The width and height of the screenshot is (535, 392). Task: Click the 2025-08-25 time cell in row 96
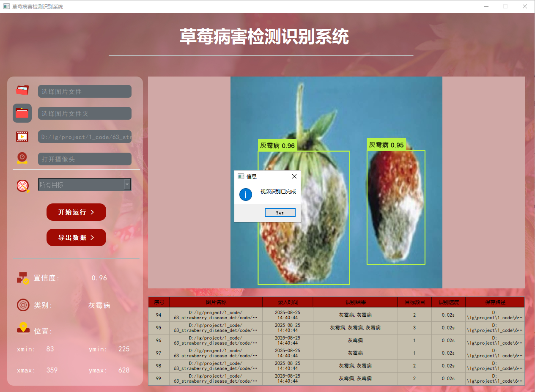click(x=288, y=340)
